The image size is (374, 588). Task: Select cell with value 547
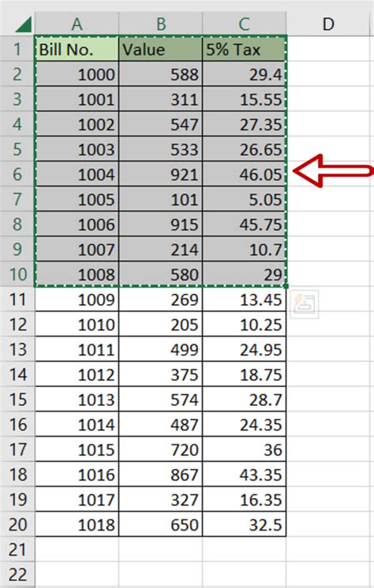click(161, 124)
